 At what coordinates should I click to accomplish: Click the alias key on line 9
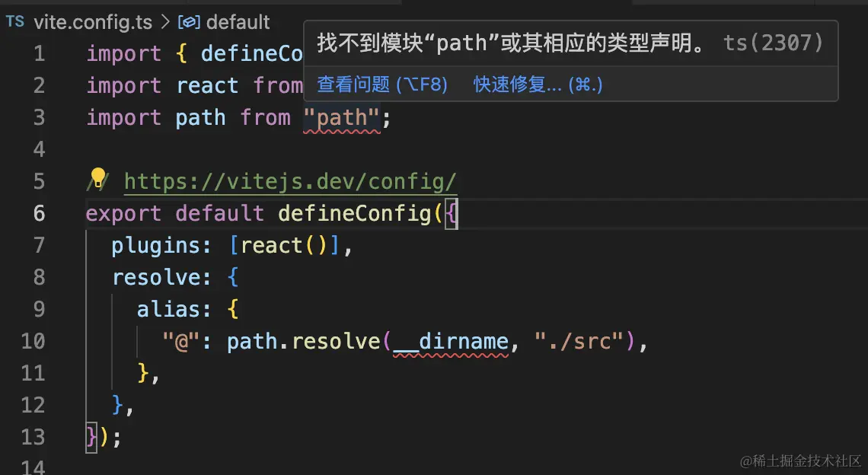click(x=168, y=310)
